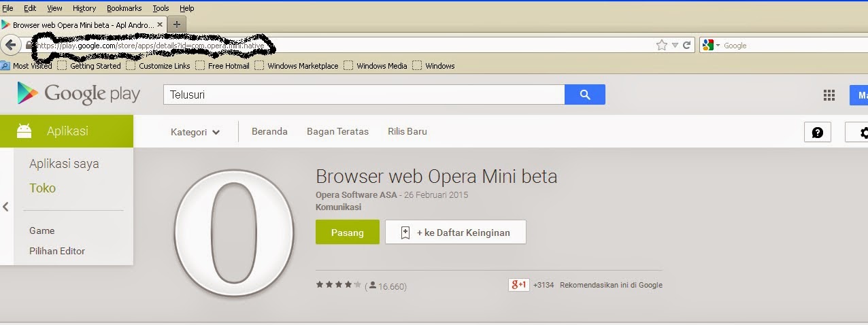Screen dimensions: 868x325
Task: Open a new tab with plus button
Action: tap(176, 24)
